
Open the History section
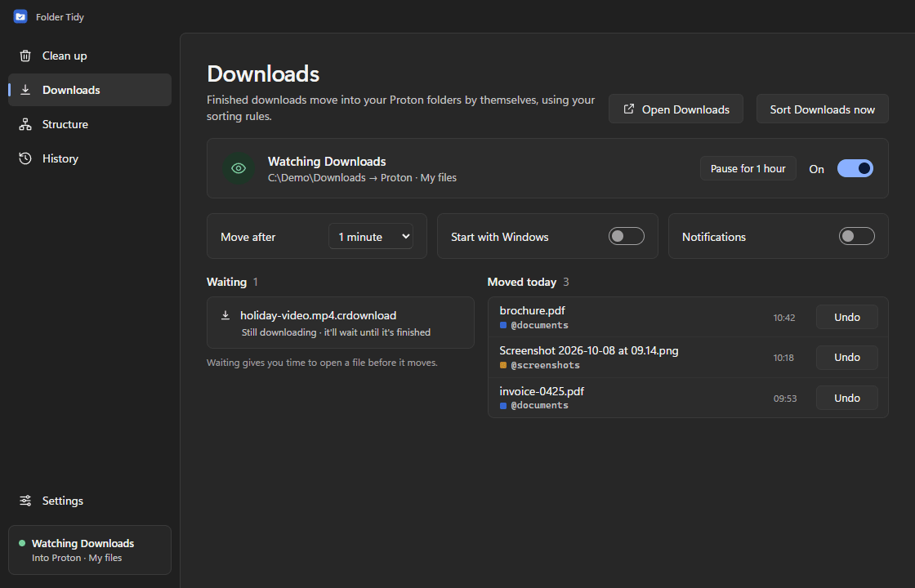coord(90,158)
